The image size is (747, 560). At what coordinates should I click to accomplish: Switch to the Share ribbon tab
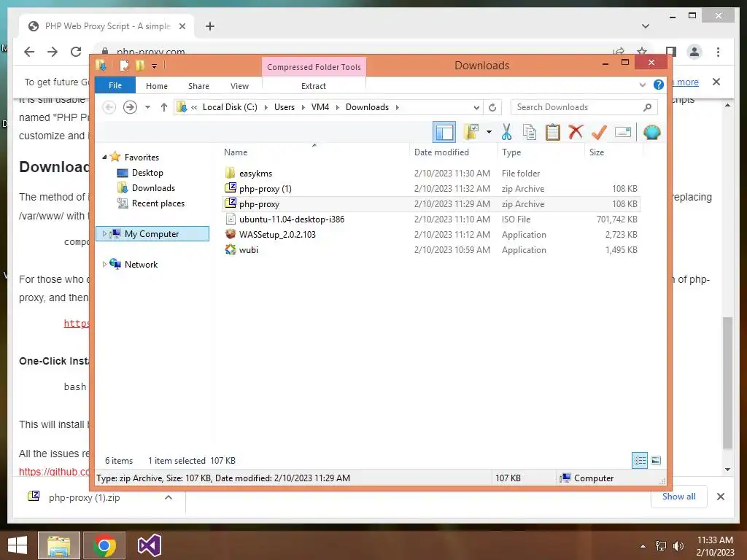[198, 86]
